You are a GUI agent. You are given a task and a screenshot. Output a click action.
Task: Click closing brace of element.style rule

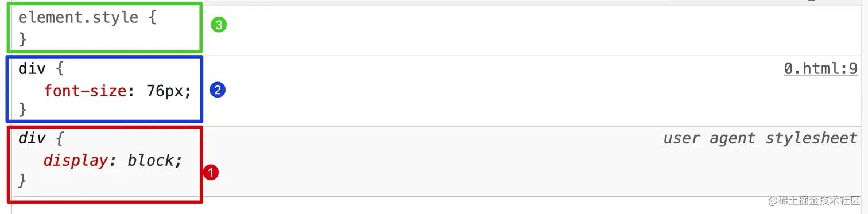[22, 40]
